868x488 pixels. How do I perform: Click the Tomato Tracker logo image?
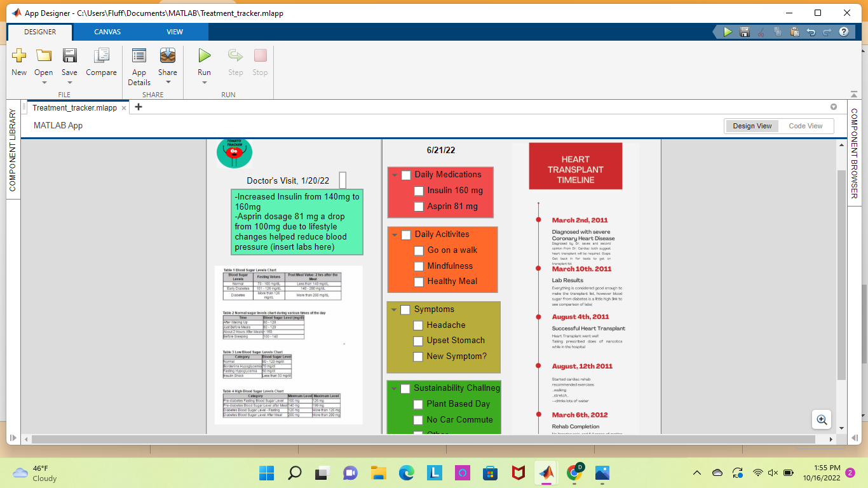point(234,153)
